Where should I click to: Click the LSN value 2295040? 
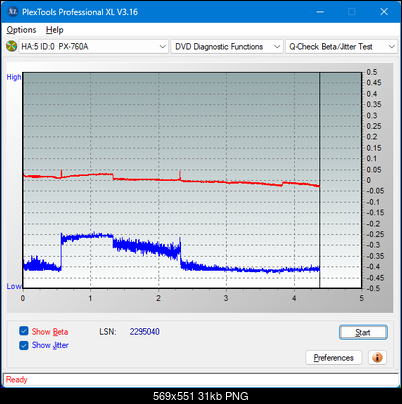point(145,332)
